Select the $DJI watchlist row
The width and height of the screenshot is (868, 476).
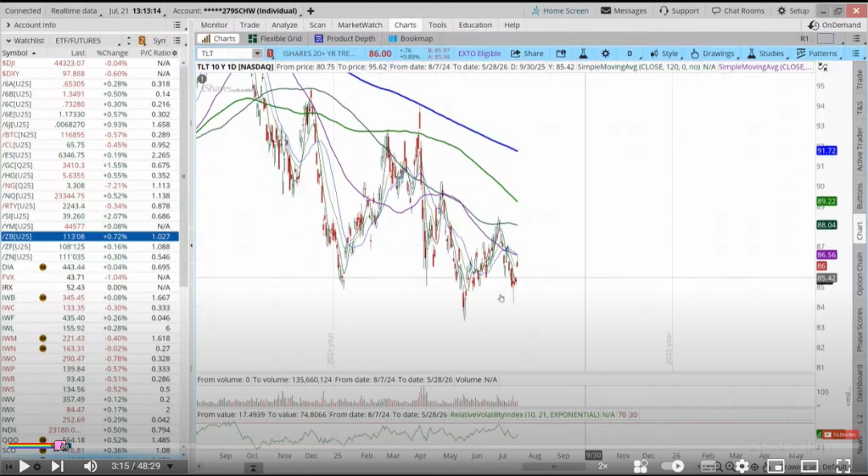(x=90, y=64)
